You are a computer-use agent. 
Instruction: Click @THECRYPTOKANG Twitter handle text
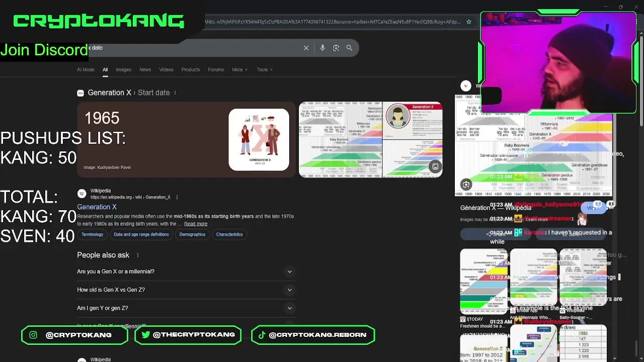click(x=194, y=335)
